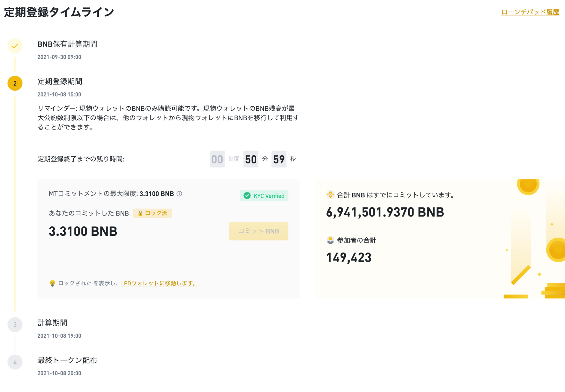Click the green KYC Verified checkmark icon
Image resolution: width=565 pixels, height=392 pixels.
pyautogui.click(x=247, y=196)
